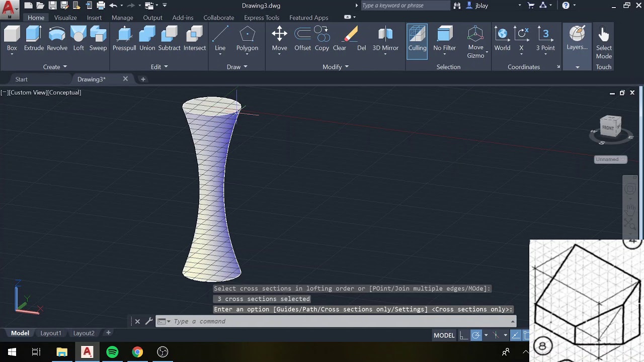Toggle polar tracking in status bar

pyautogui.click(x=476, y=335)
